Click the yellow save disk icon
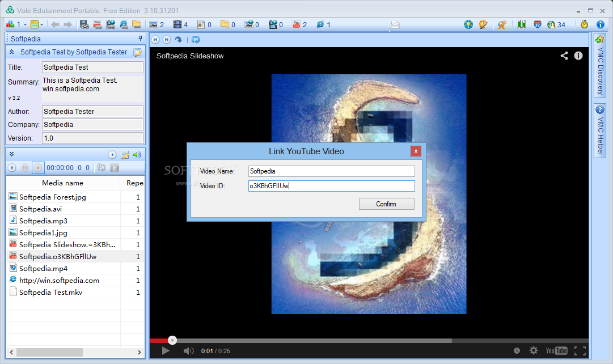This screenshot has height=364, width=613. click(35, 24)
